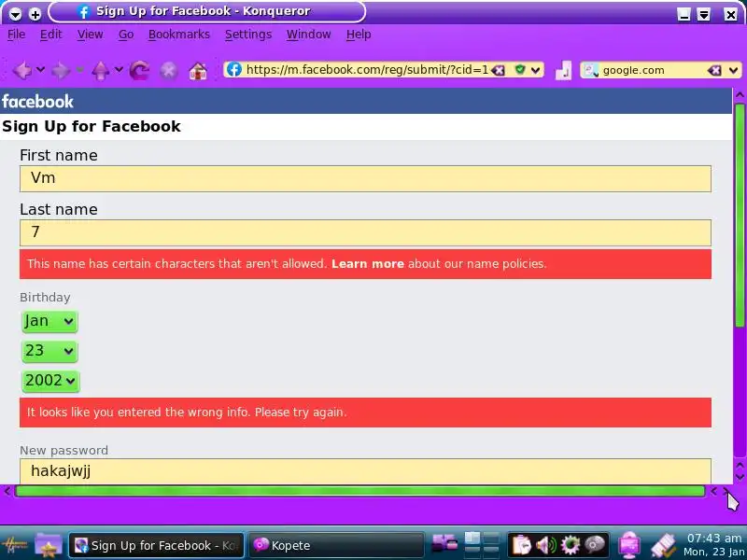
Task: Click the horizontal scrollbar green thumb
Action: coord(360,491)
